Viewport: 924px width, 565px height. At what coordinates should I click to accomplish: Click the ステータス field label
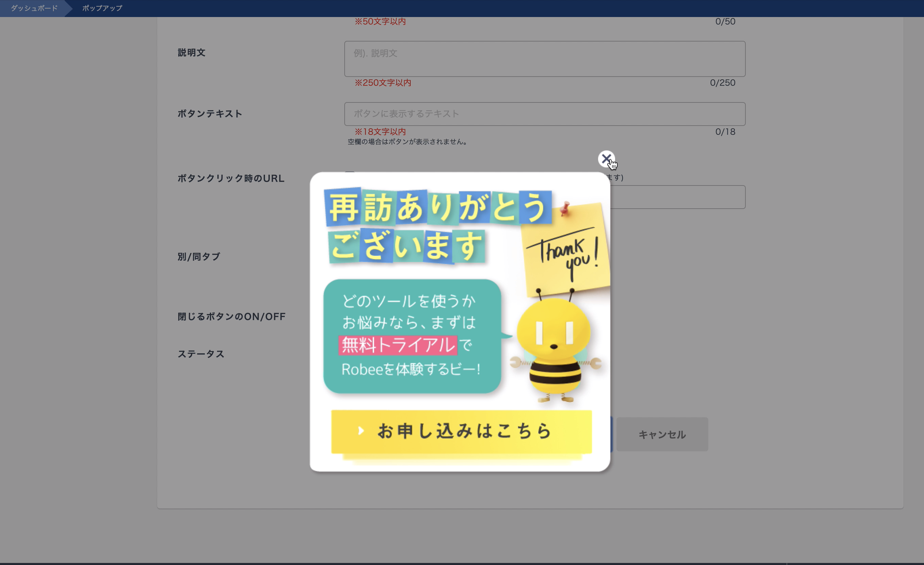[x=201, y=354]
